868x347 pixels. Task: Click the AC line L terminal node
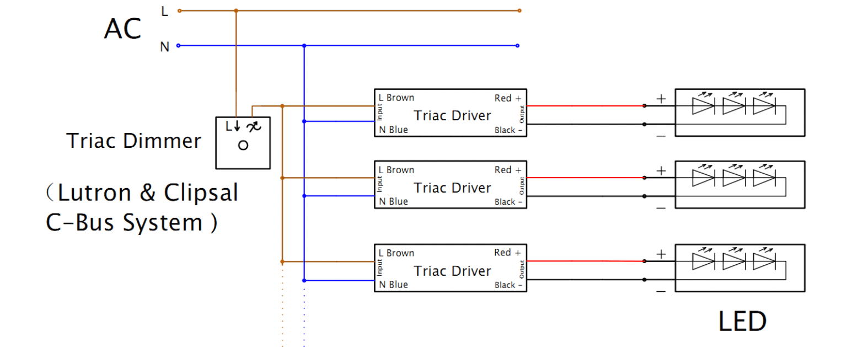click(179, 10)
